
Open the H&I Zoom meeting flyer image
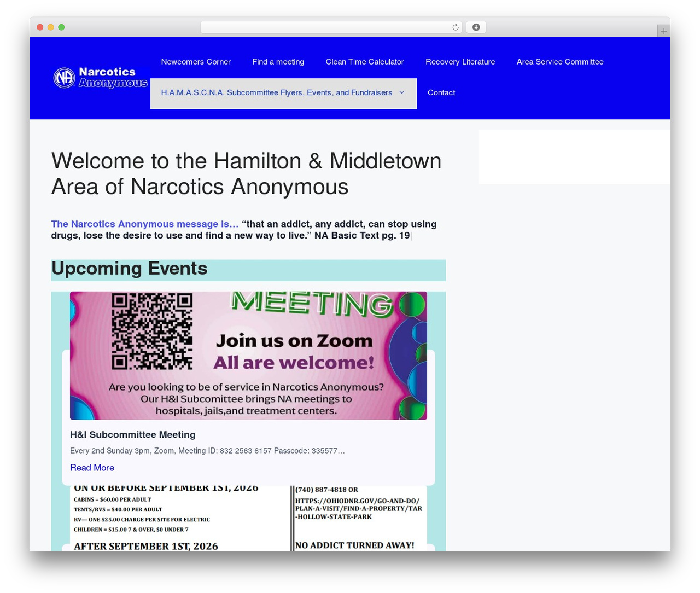248,356
